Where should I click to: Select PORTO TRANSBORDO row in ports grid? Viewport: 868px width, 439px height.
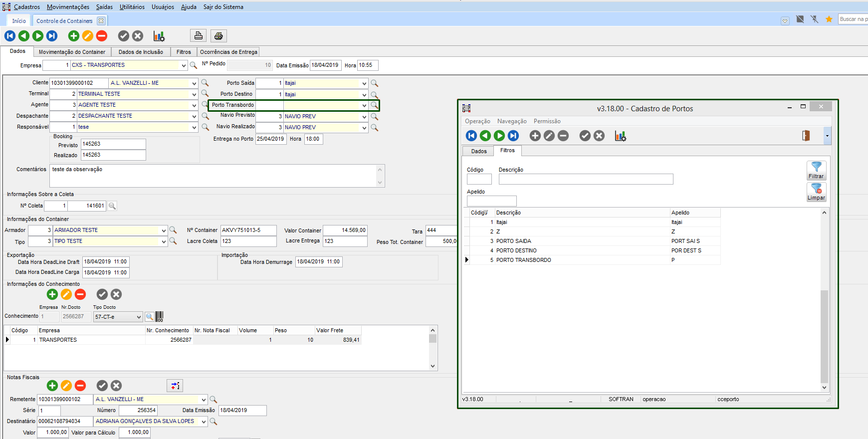pyautogui.click(x=523, y=260)
